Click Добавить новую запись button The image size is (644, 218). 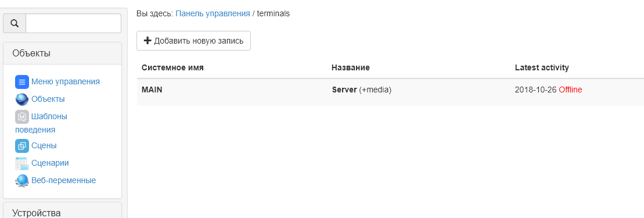[x=193, y=41]
